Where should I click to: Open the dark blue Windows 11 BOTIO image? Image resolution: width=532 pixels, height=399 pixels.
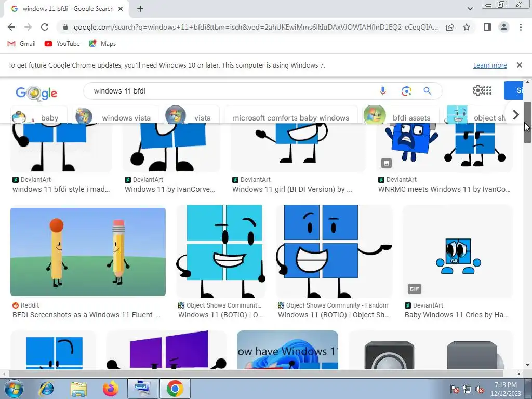(x=334, y=251)
